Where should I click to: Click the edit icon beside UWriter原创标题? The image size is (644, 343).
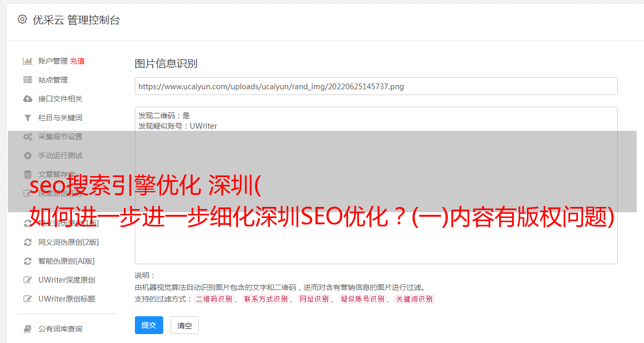(28, 299)
